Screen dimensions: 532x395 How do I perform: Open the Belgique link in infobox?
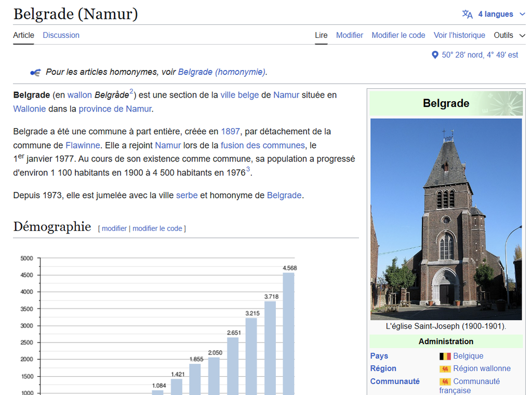(468, 356)
